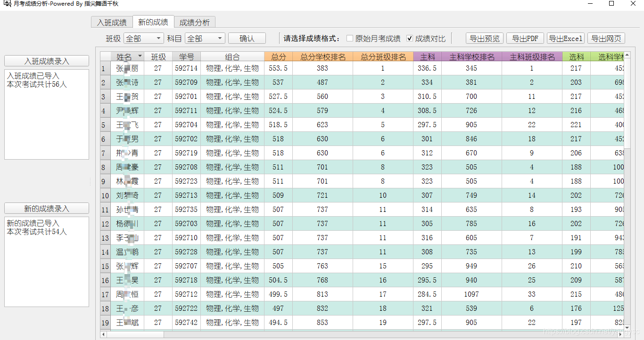Click the left panel splitter handle
This screenshot has width=644, height=340.
[90, 182]
